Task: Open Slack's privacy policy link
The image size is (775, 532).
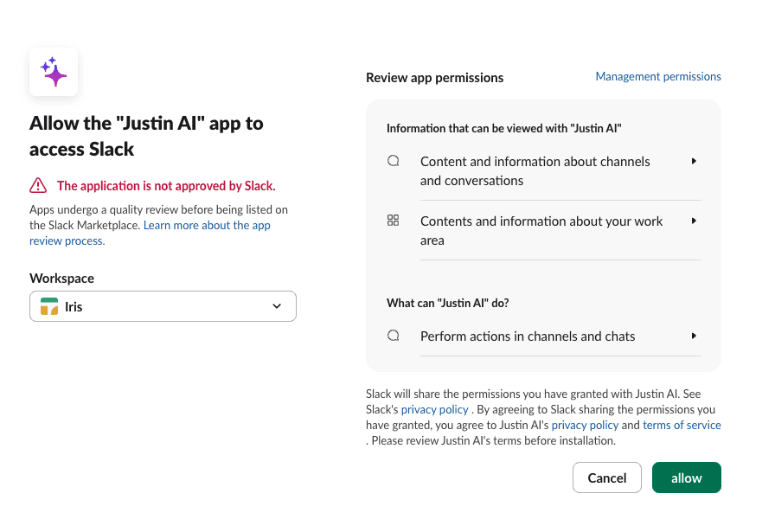Action: click(434, 410)
